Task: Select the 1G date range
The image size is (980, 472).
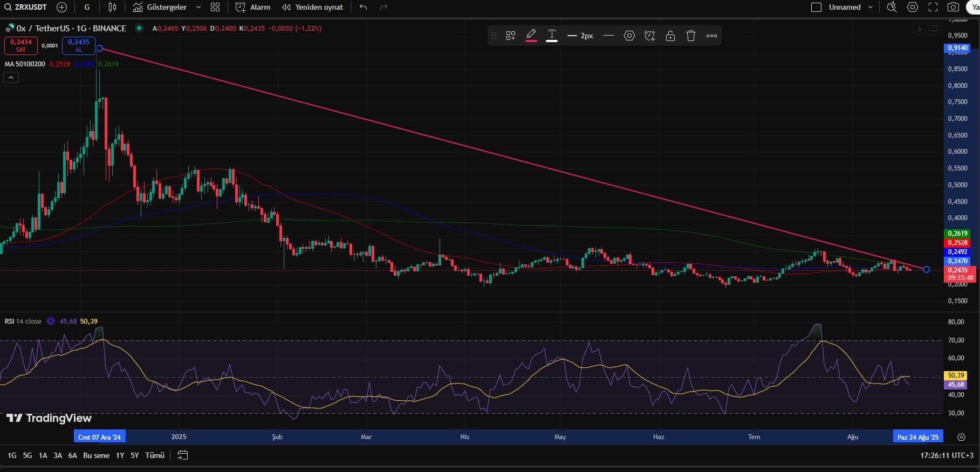Action: [12, 455]
